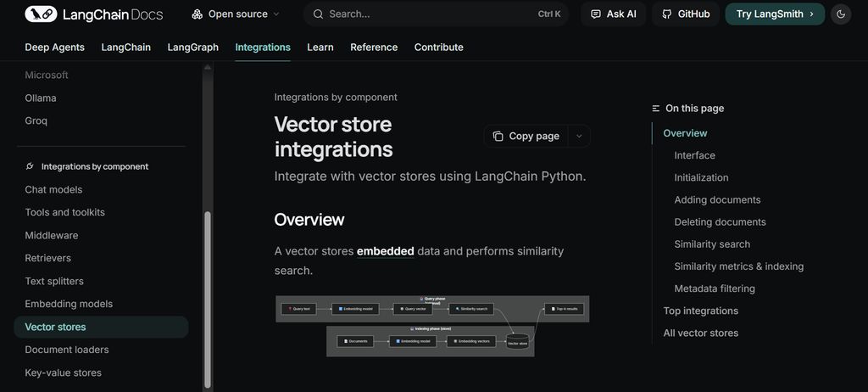Open the Ask AI button
This screenshot has width=868, height=392.
614,14
